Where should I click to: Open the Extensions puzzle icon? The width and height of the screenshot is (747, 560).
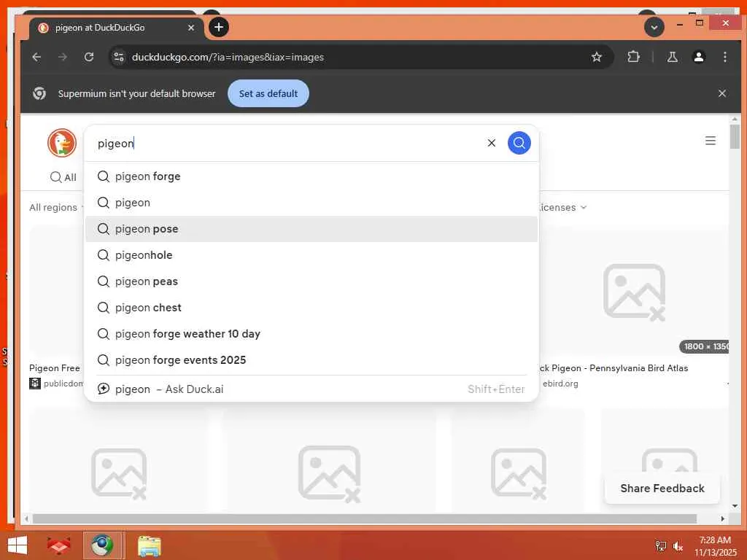tap(633, 57)
